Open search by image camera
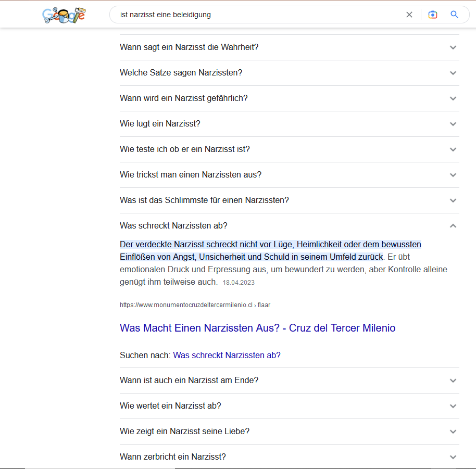The width and height of the screenshot is (476, 469). 432,15
